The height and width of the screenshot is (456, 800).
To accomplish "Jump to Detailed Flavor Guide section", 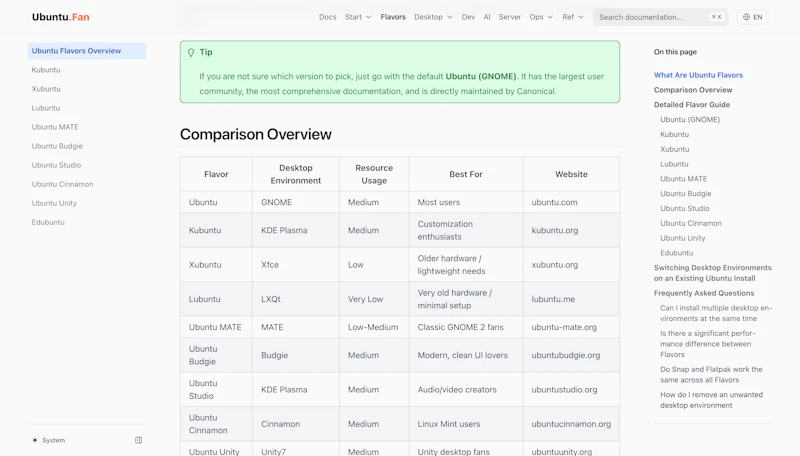I will click(692, 105).
